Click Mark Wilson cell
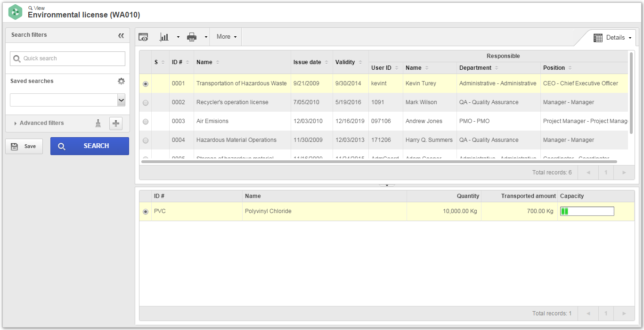 pyautogui.click(x=429, y=102)
